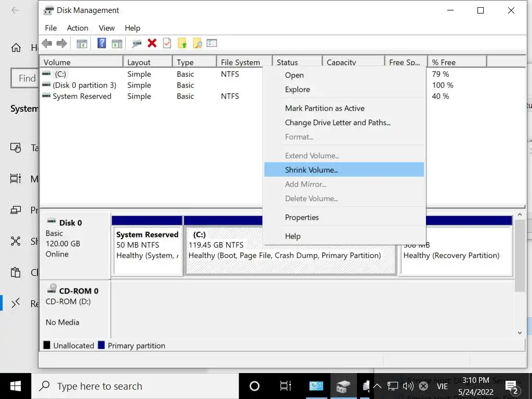Toggle the Show/Hide Action Pane toolbar icon
The height and width of the screenshot is (399, 532).
pos(117,44)
